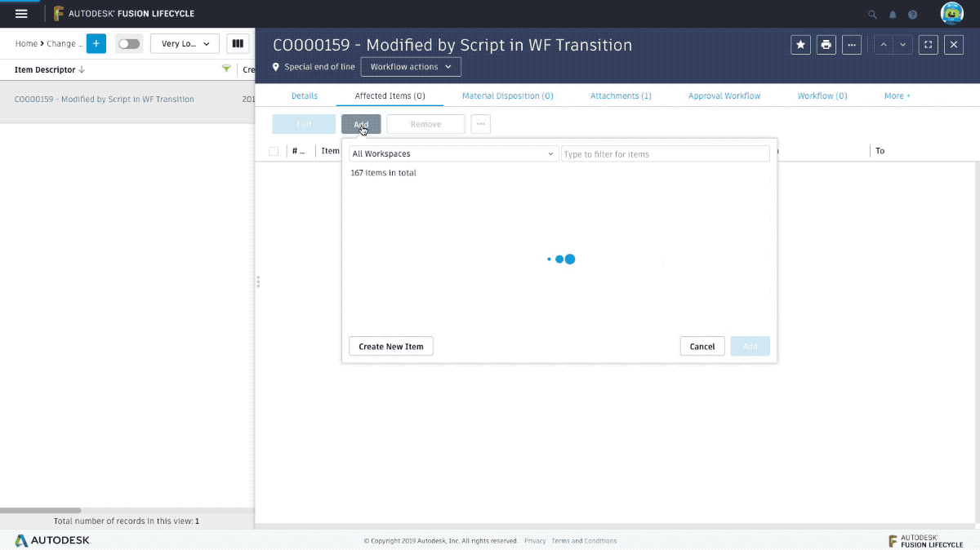The height and width of the screenshot is (550, 980).
Task: Click the search magnifier in the top bar
Action: click(872, 14)
